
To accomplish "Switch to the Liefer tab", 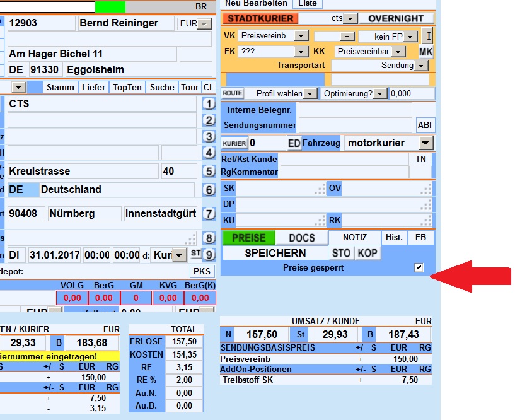I will tap(93, 88).
